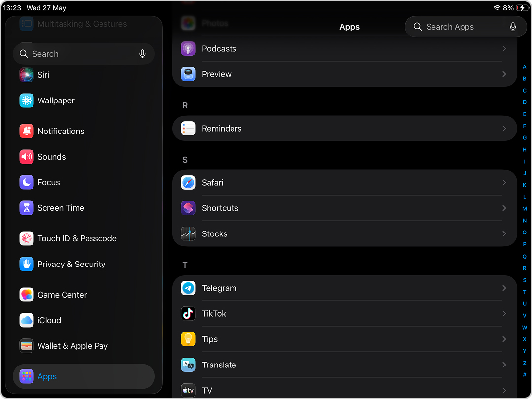The height and width of the screenshot is (399, 532).
Task: Open Screen Time settings label
Action: pos(61,208)
